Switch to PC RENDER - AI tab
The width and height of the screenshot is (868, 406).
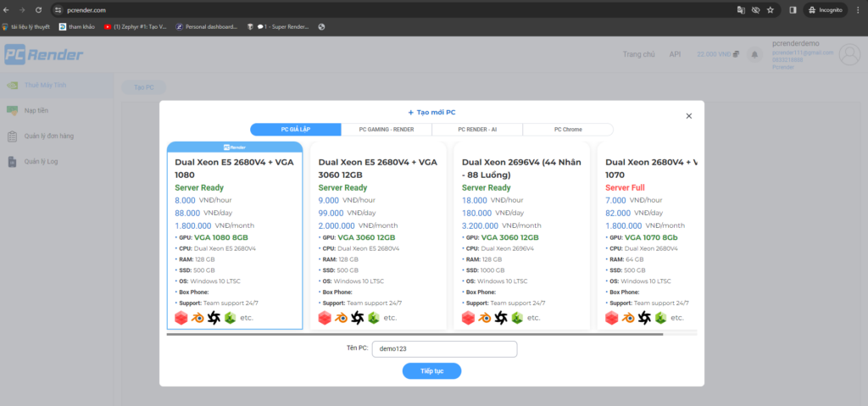pos(477,130)
